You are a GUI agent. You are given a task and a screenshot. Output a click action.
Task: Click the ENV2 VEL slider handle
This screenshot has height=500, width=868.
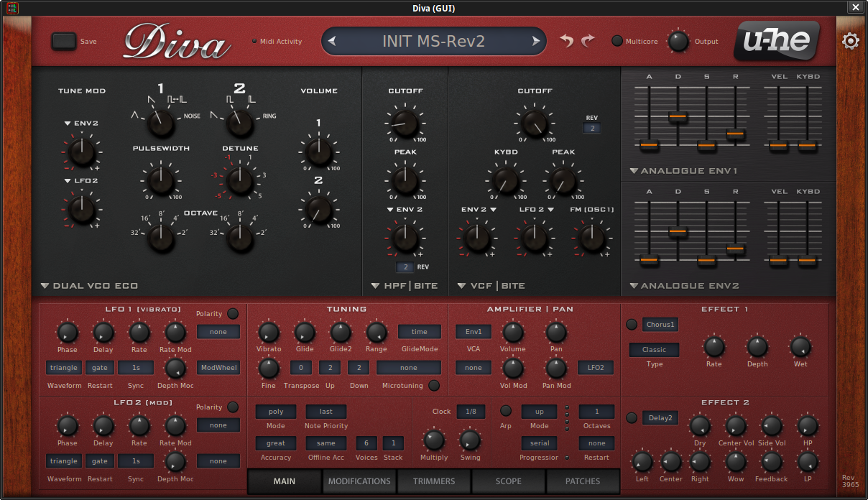click(x=779, y=260)
